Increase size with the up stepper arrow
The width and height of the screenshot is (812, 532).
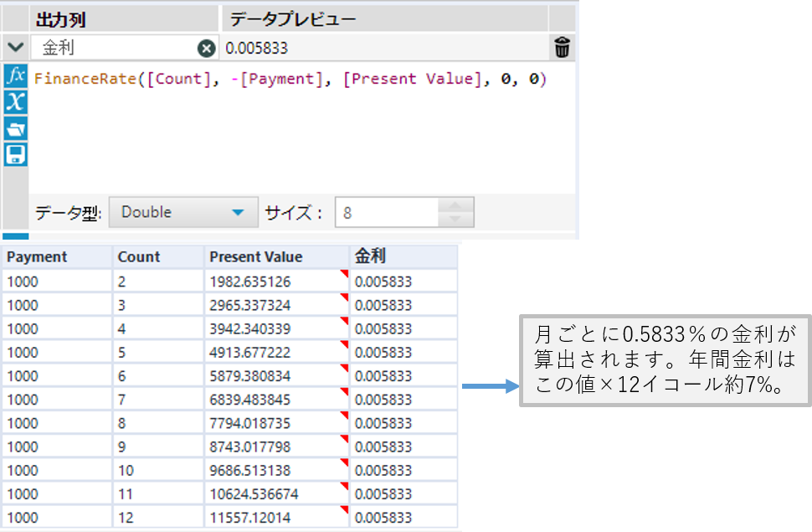(x=455, y=206)
